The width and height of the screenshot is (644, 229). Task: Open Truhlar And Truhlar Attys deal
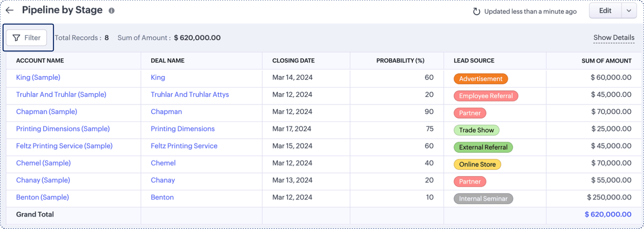[x=190, y=95]
